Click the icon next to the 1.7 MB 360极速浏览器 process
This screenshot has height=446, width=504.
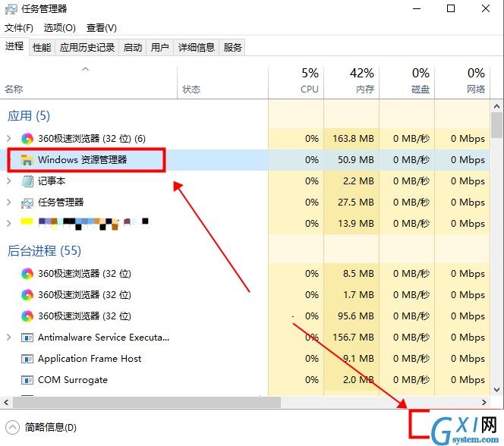[x=27, y=295]
